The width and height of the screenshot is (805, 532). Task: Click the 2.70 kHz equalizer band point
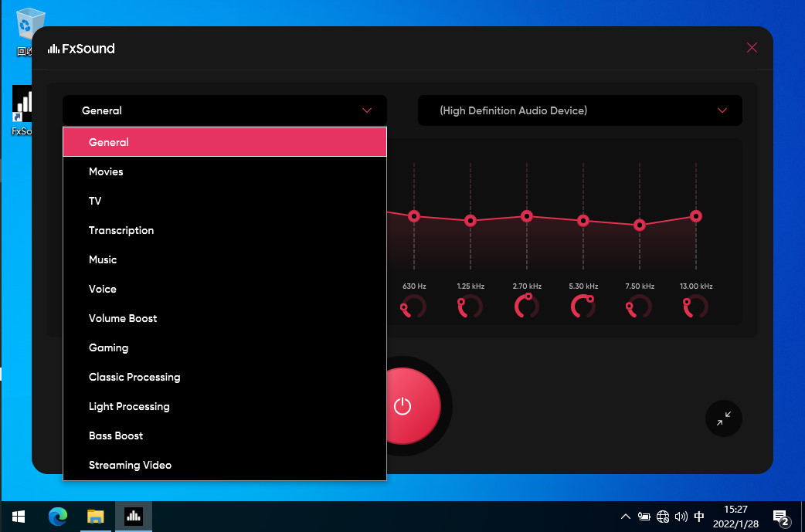527,216
